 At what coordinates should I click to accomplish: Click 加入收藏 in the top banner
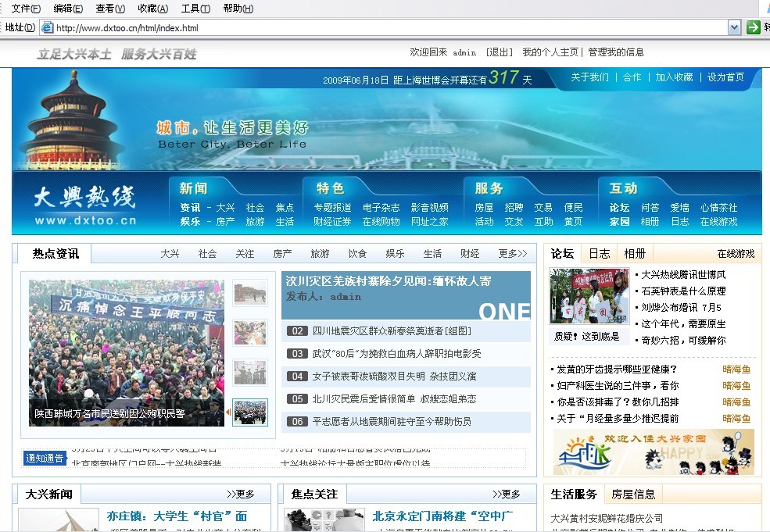674,77
